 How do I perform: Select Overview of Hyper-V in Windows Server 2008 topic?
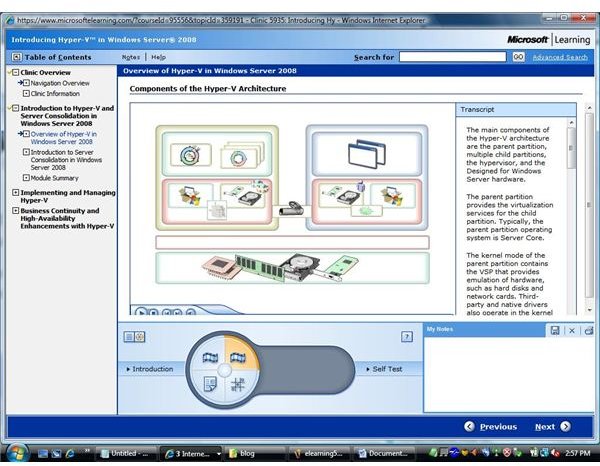click(x=64, y=138)
